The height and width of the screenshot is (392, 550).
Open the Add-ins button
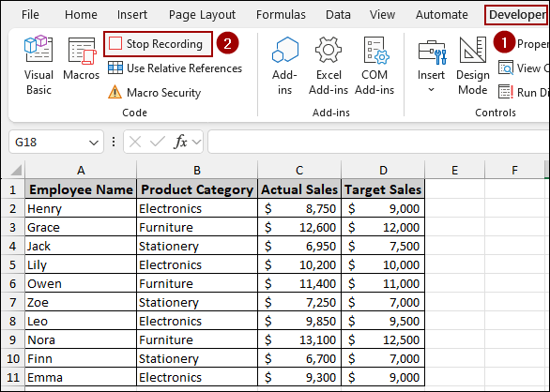point(284,65)
